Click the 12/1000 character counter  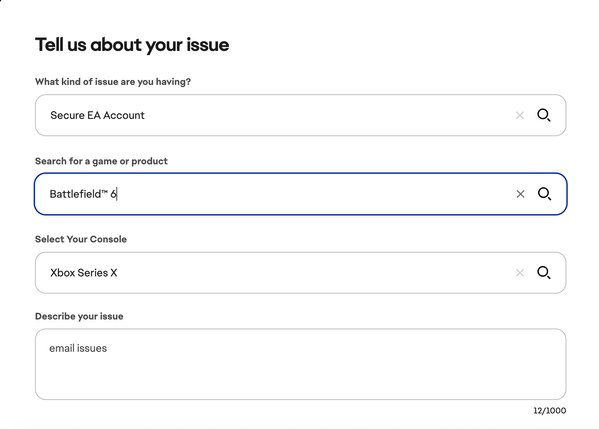point(550,411)
